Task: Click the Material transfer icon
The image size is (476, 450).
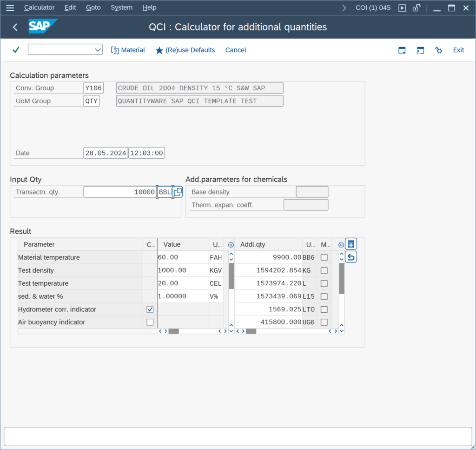Action: (115, 50)
